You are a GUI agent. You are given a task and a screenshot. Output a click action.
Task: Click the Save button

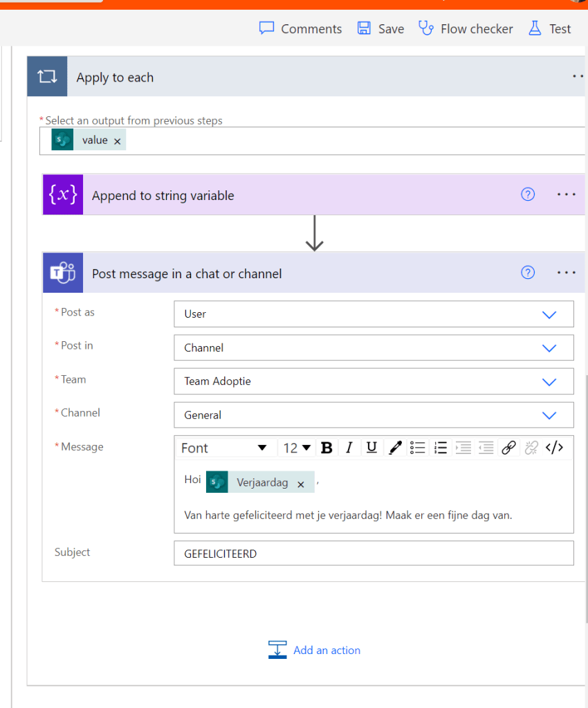click(380, 28)
